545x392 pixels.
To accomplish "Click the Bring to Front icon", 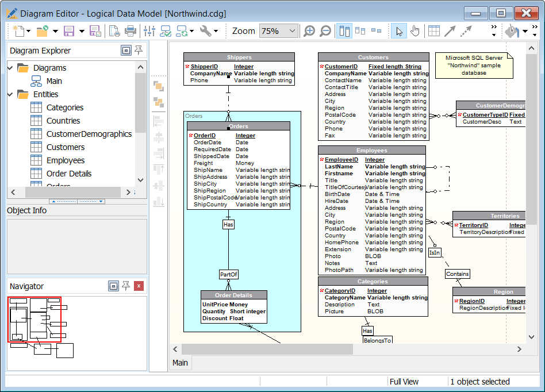I will pos(159,86).
